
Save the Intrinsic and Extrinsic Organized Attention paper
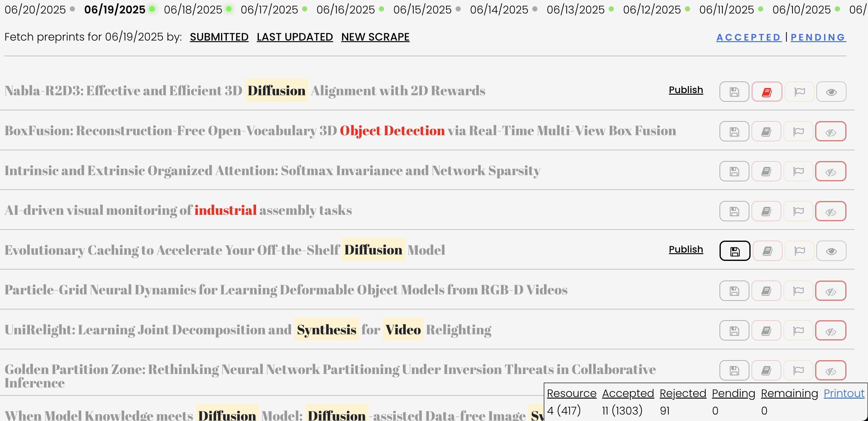(x=734, y=171)
